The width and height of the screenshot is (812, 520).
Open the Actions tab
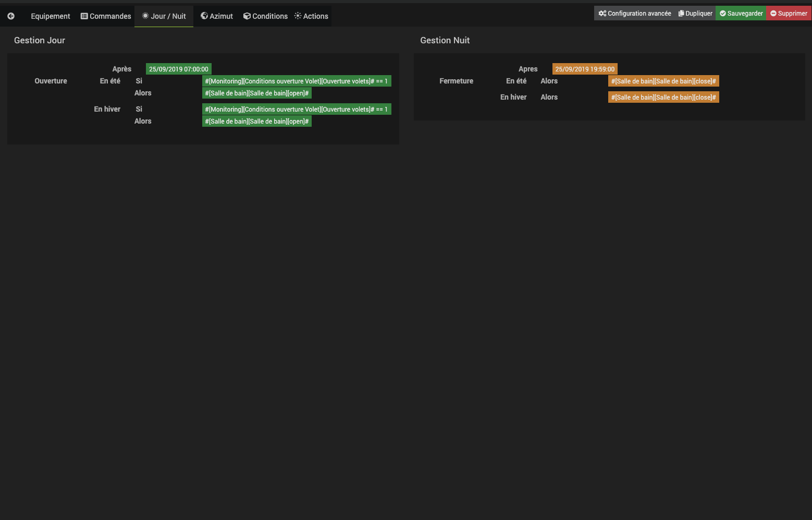(311, 16)
